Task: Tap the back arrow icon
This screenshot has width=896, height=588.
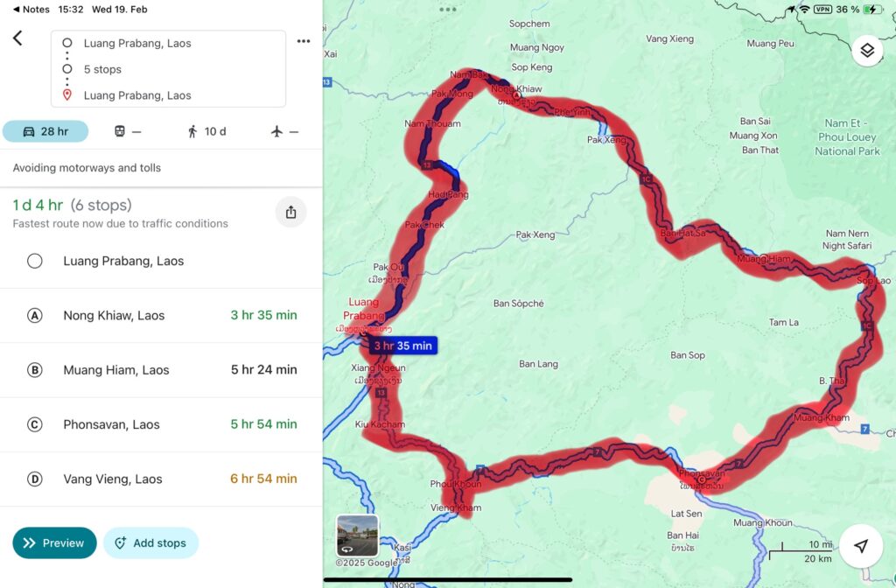Action: [x=17, y=38]
